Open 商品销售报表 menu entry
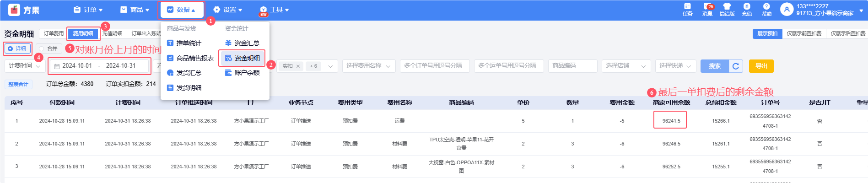Screen dimensions: 868x183 pos(190,58)
